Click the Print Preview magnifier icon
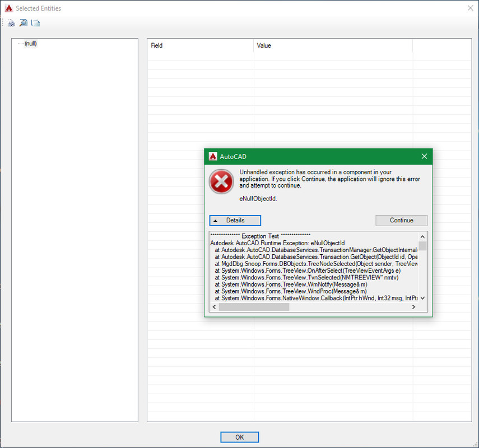This screenshot has width=479, height=448. (23, 23)
